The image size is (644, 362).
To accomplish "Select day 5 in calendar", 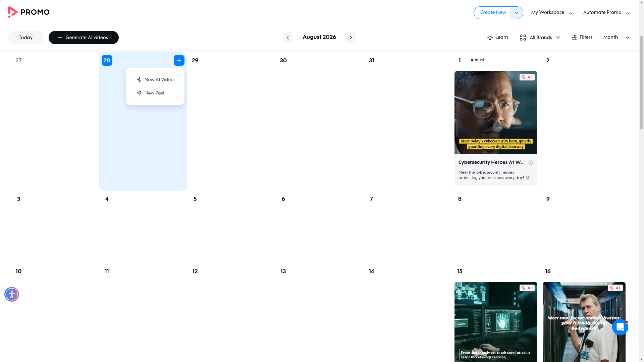I will (195, 199).
